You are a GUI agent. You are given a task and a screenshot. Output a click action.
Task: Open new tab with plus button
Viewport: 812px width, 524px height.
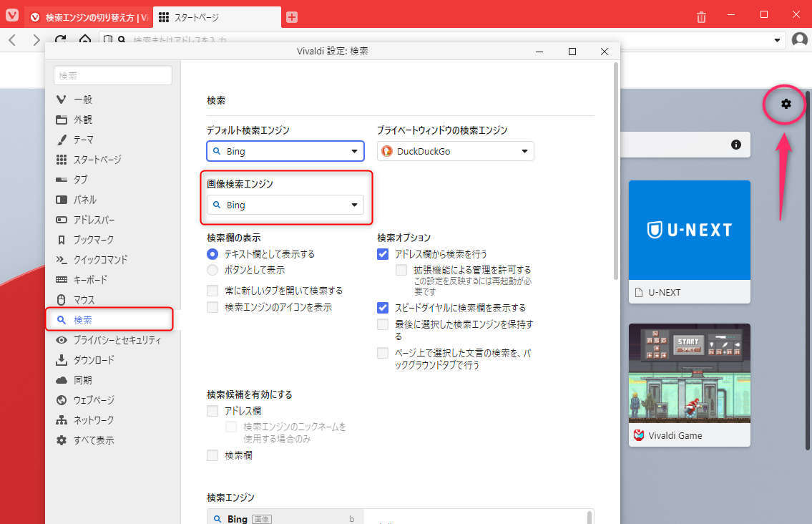tap(292, 17)
